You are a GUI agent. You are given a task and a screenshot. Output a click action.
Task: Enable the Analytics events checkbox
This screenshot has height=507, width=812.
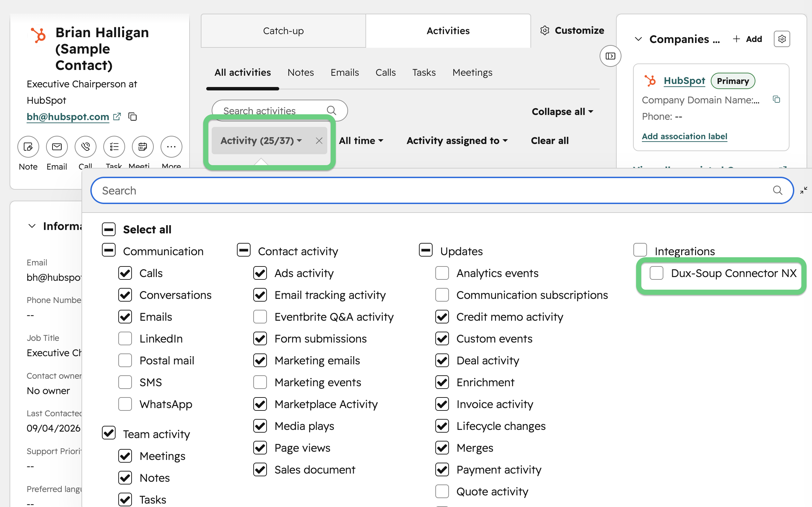tap(442, 273)
